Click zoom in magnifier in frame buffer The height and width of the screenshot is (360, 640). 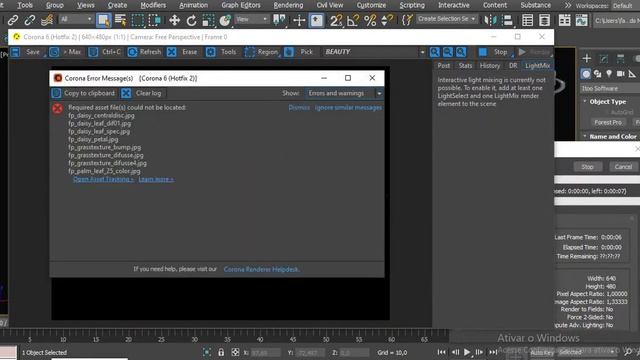[435, 52]
